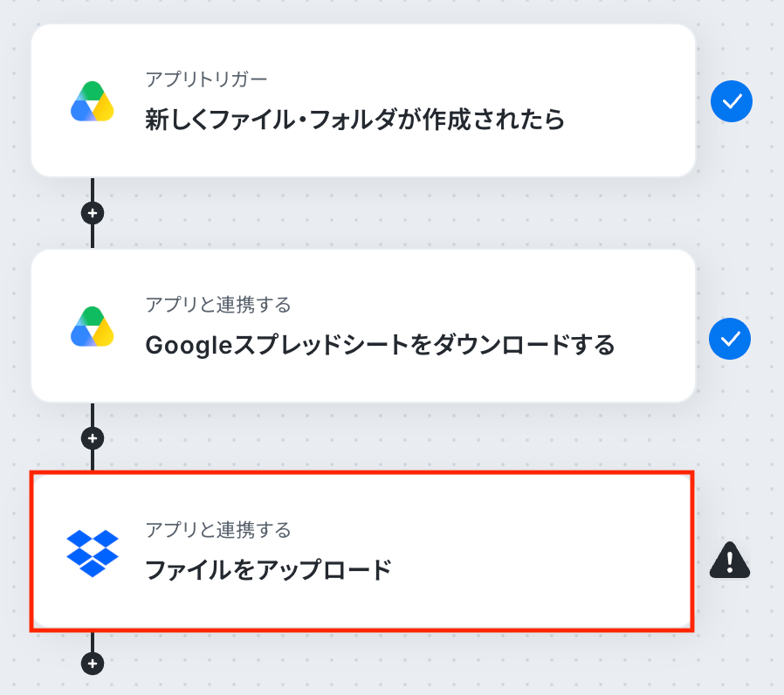Open the 新しくファイル・フォルダが作成されたら step

pyautogui.click(x=355, y=120)
